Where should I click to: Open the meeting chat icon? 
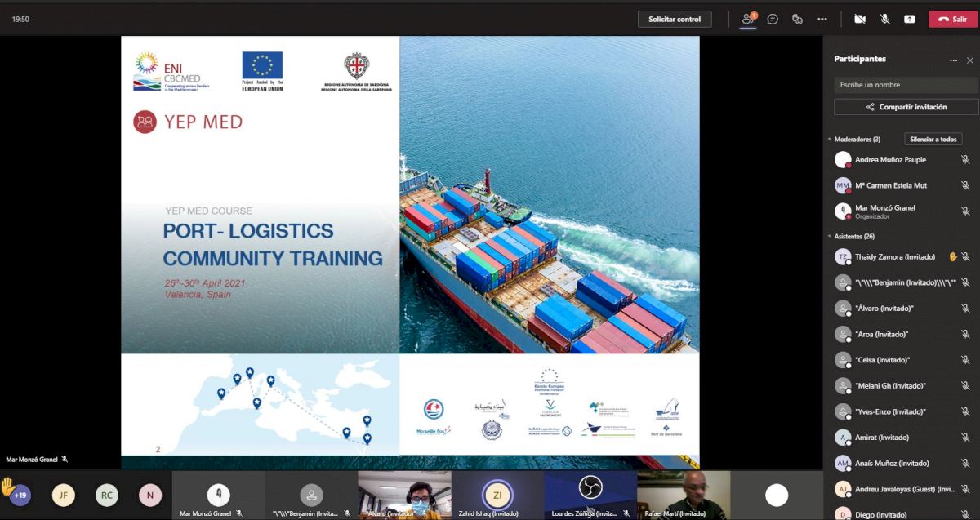pyautogui.click(x=772, y=19)
